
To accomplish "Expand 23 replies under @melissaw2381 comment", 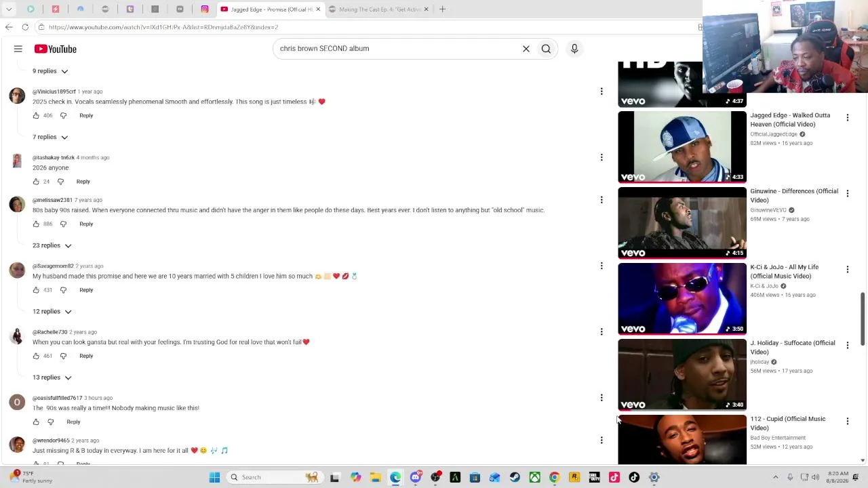I will pos(52,245).
